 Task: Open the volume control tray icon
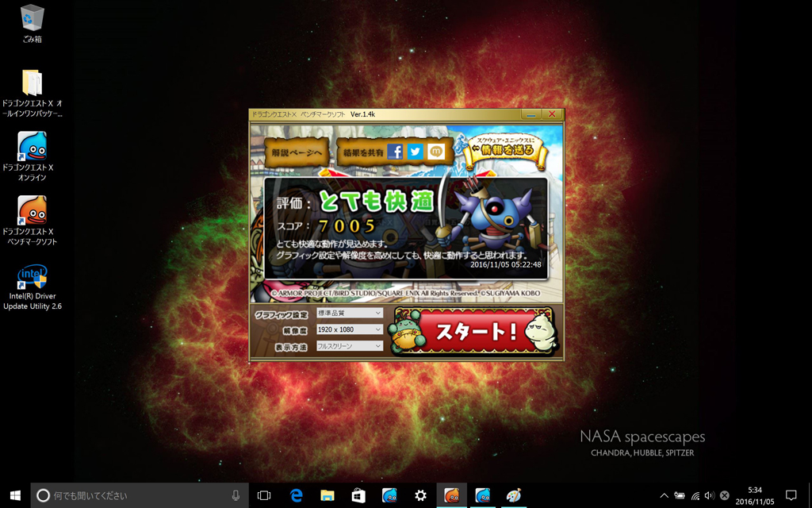pyautogui.click(x=710, y=495)
